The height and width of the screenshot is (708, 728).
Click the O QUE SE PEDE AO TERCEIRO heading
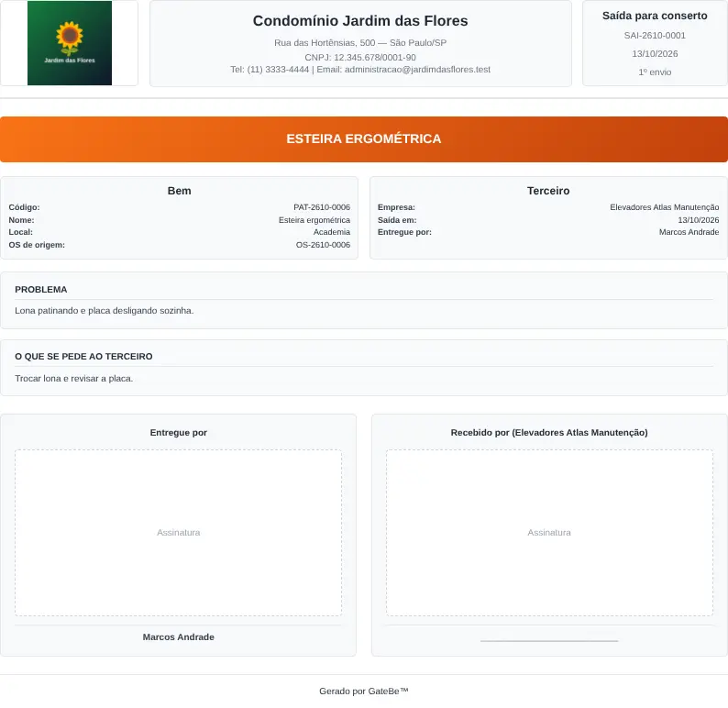pos(83,357)
